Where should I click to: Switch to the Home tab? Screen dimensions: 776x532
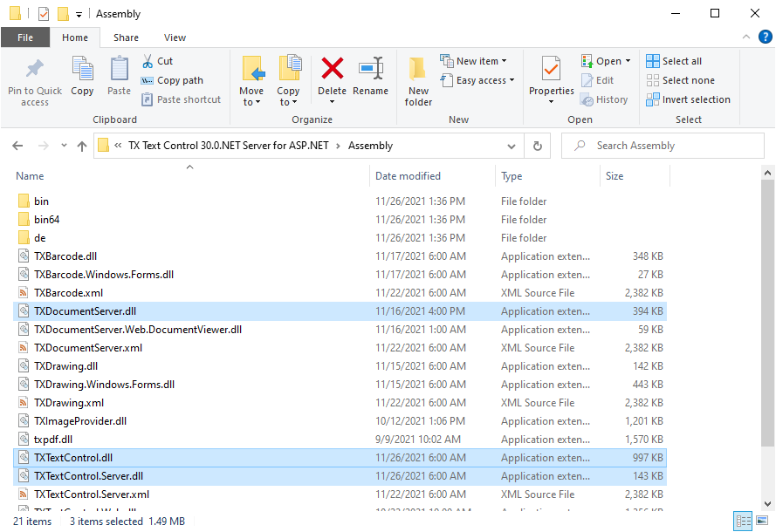point(75,38)
